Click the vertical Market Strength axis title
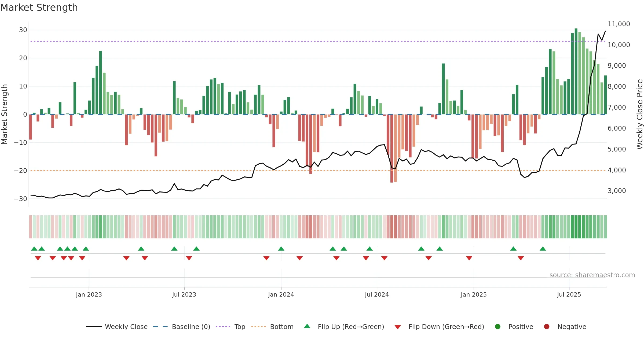This screenshot has height=362, width=644. click(4, 114)
